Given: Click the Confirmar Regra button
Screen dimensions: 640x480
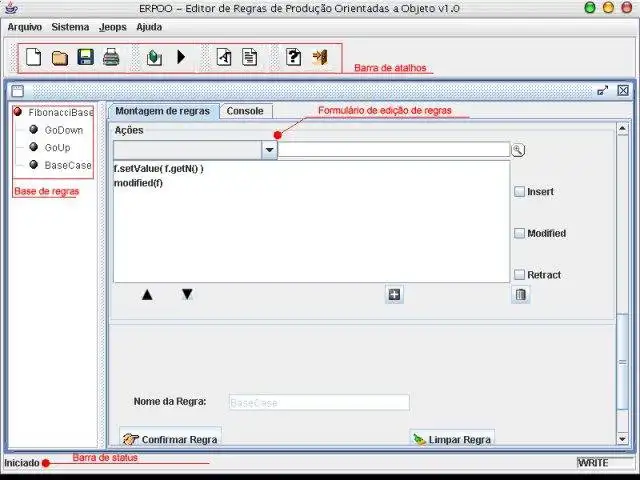Looking at the screenshot, I should [171, 439].
